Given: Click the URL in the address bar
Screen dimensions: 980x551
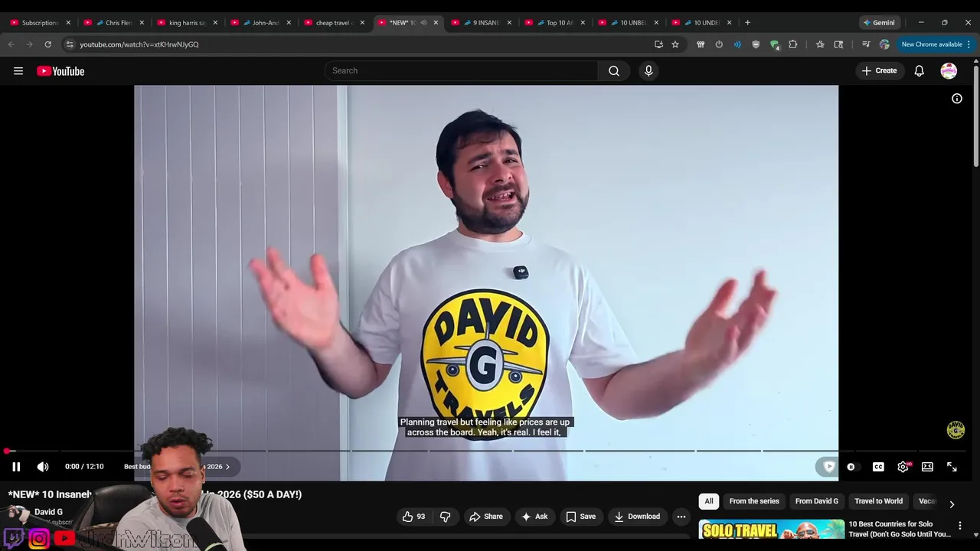Looking at the screenshot, I should coord(139,44).
